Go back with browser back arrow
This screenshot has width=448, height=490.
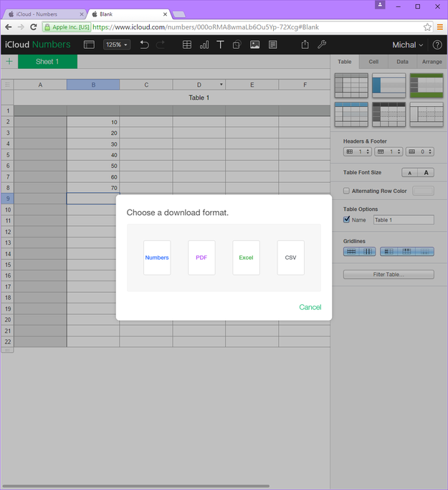(9, 27)
